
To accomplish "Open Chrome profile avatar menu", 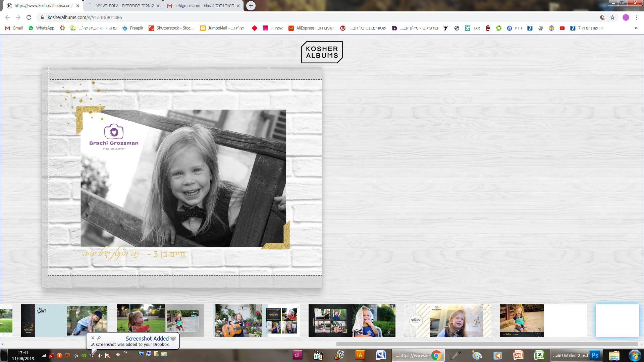I will [626, 17].
